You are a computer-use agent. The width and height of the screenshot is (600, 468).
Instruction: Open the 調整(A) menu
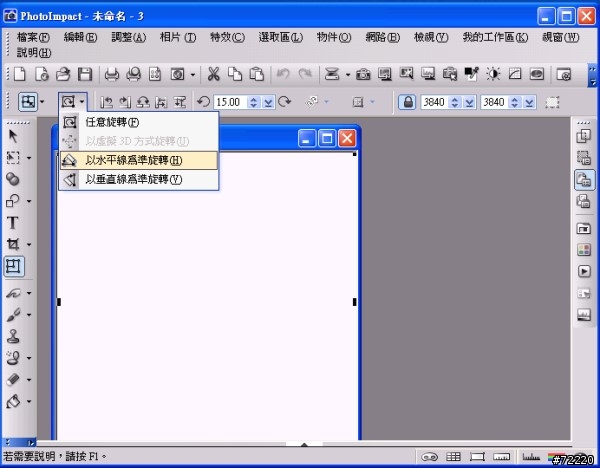(129, 37)
